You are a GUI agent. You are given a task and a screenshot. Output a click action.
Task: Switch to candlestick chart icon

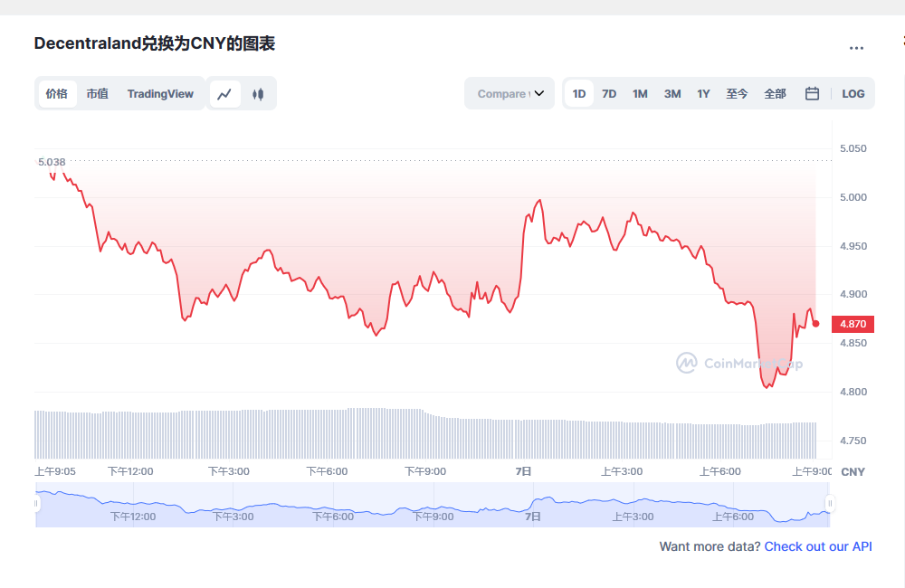pyautogui.click(x=258, y=94)
